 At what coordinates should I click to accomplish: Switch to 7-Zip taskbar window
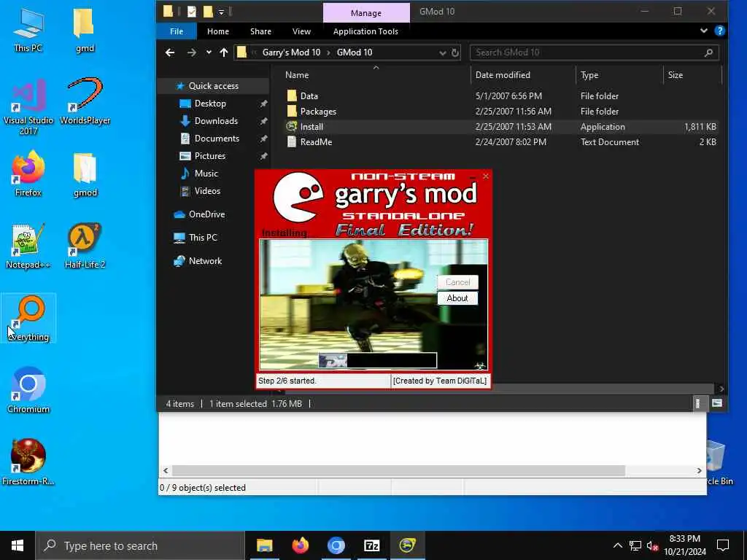[x=371, y=545]
